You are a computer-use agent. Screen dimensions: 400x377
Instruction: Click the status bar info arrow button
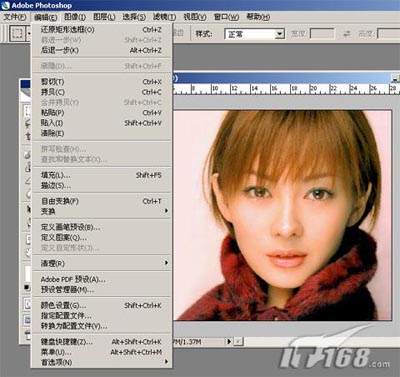click(x=229, y=341)
